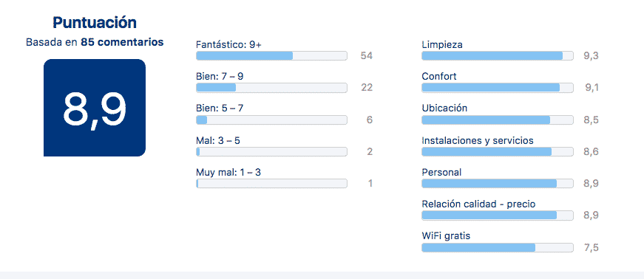The width and height of the screenshot is (644, 279).
Task: Click the Fantástico: 9+ label
Action: pos(228,44)
